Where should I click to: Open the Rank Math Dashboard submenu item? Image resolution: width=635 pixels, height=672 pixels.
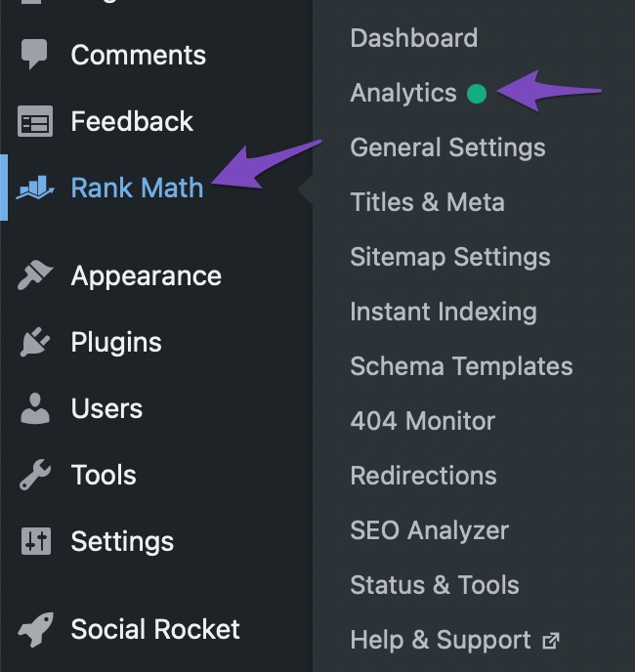point(414,38)
